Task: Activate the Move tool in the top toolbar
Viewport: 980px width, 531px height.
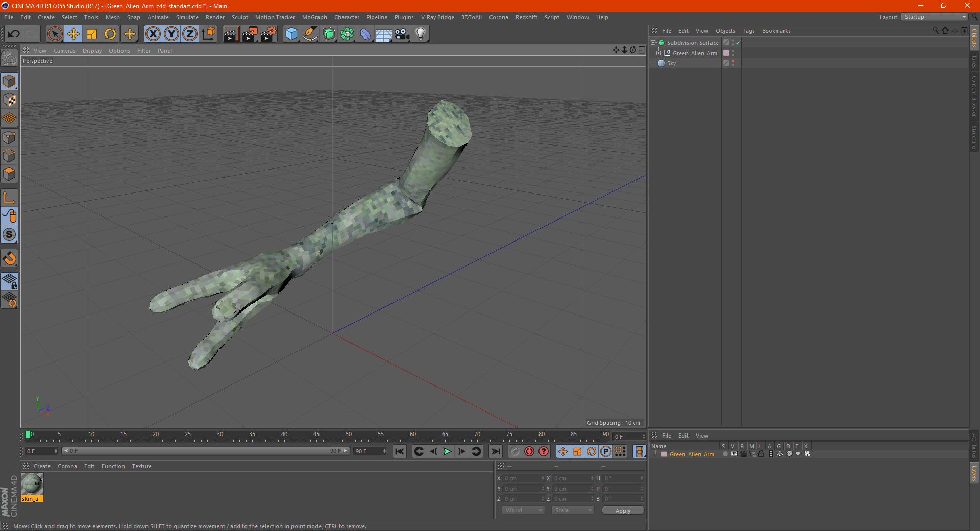Action: click(73, 34)
